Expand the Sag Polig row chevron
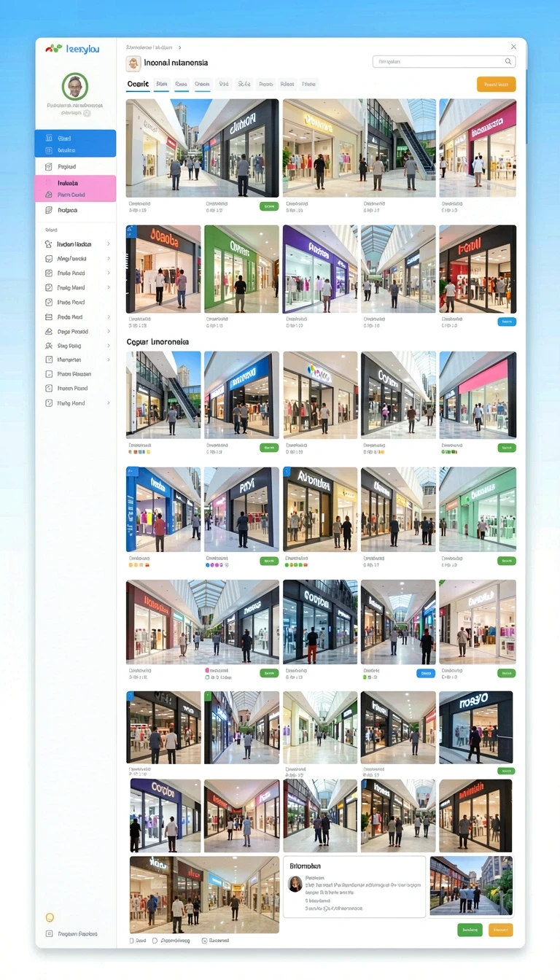Screen dimensions: 560x980 [109, 346]
